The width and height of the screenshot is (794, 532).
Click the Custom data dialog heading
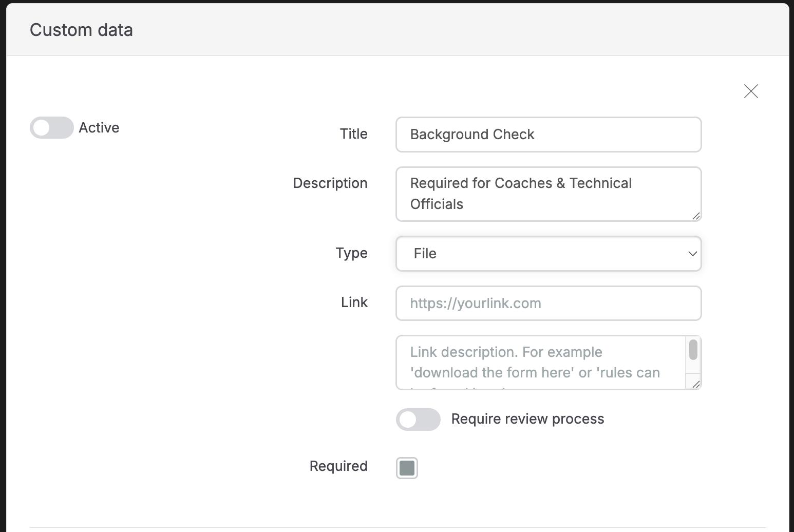(x=81, y=30)
